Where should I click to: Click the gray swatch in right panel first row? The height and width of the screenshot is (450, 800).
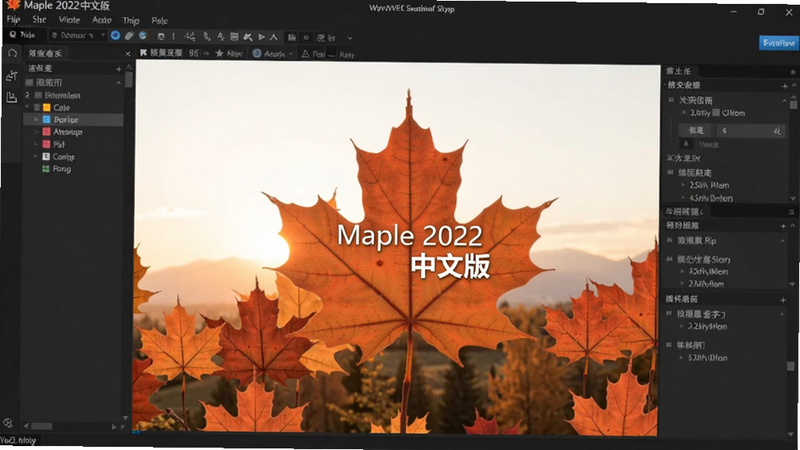pos(716,113)
